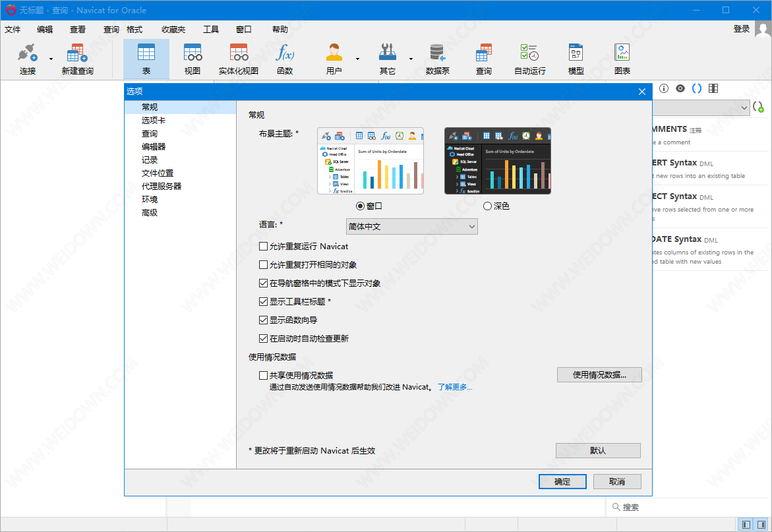Select 选项卡 in the options category list

[154, 121]
